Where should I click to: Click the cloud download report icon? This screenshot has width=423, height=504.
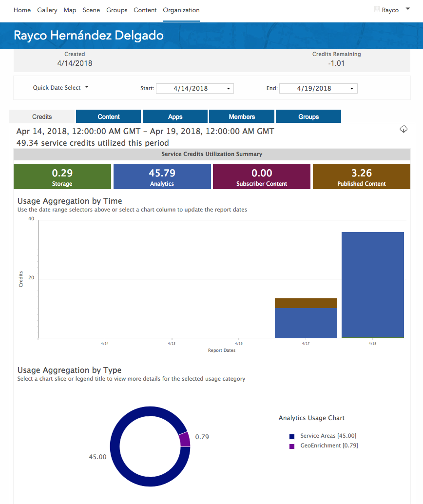point(404,129)
